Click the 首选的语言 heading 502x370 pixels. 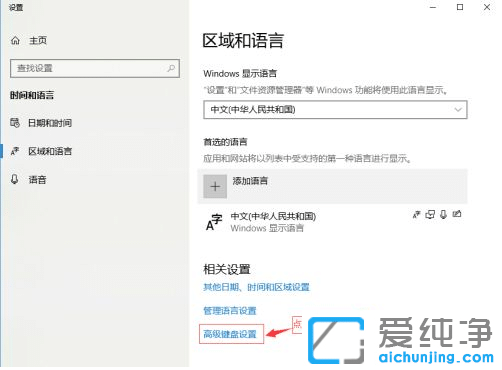pos(226,142)
